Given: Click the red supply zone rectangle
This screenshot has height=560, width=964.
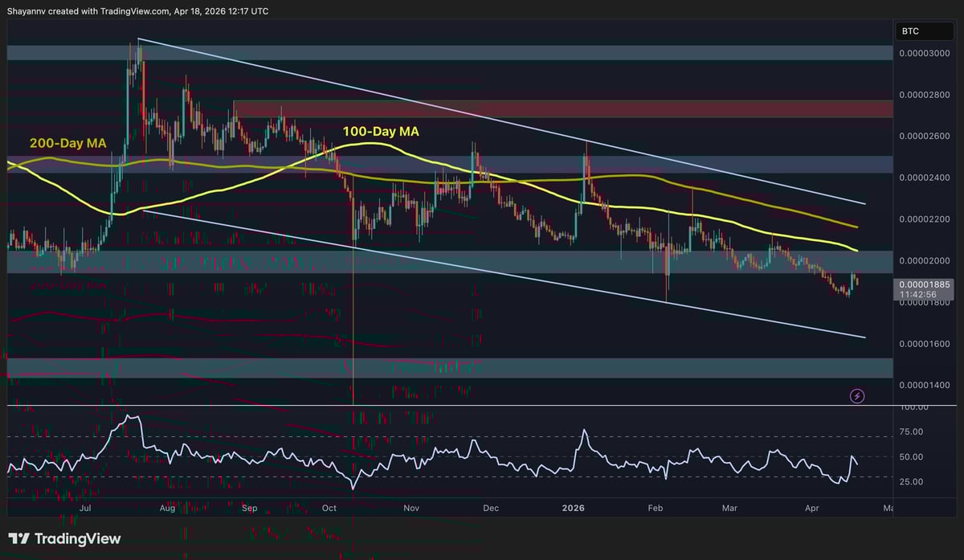Looking at the screenshot, I should (562, 108).
